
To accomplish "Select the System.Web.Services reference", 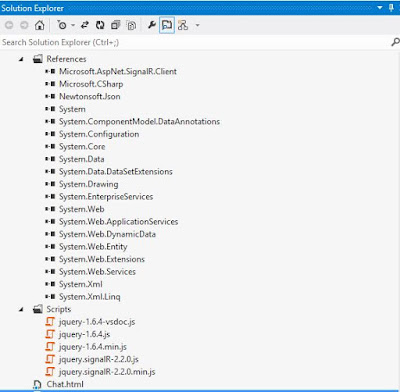I will [97, 272].
